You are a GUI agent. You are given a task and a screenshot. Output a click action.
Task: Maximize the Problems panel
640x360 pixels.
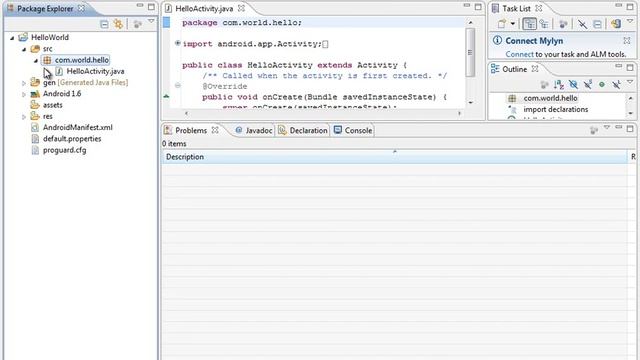point(630,129)
